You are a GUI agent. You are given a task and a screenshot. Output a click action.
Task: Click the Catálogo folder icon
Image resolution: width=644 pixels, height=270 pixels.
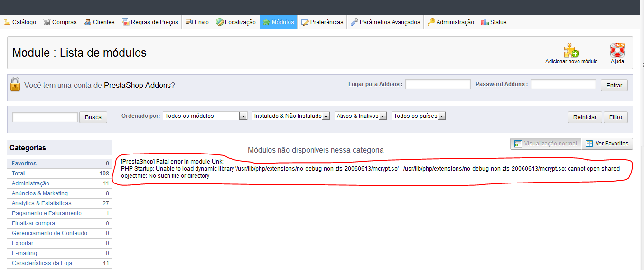pyautogui.click(x=7, y=22)
